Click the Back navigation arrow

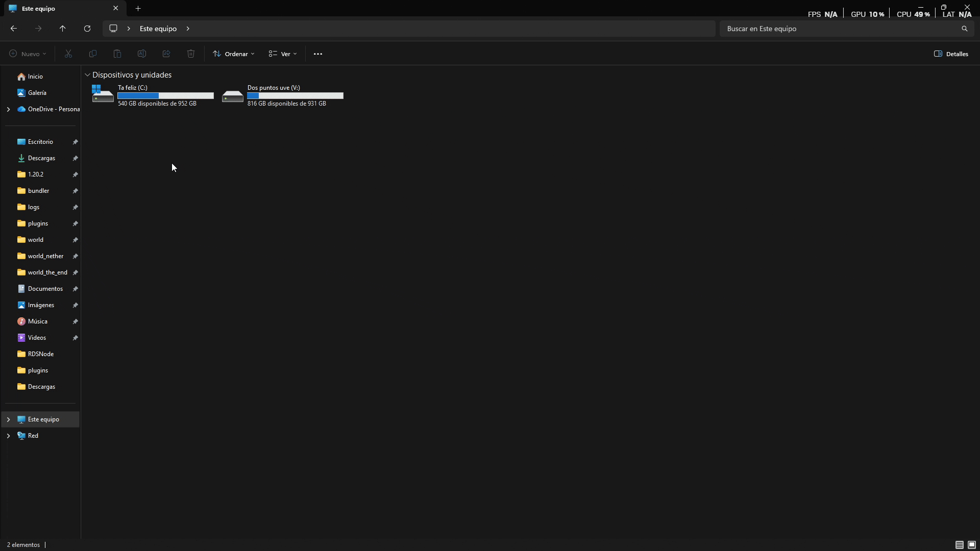point(14,29)
